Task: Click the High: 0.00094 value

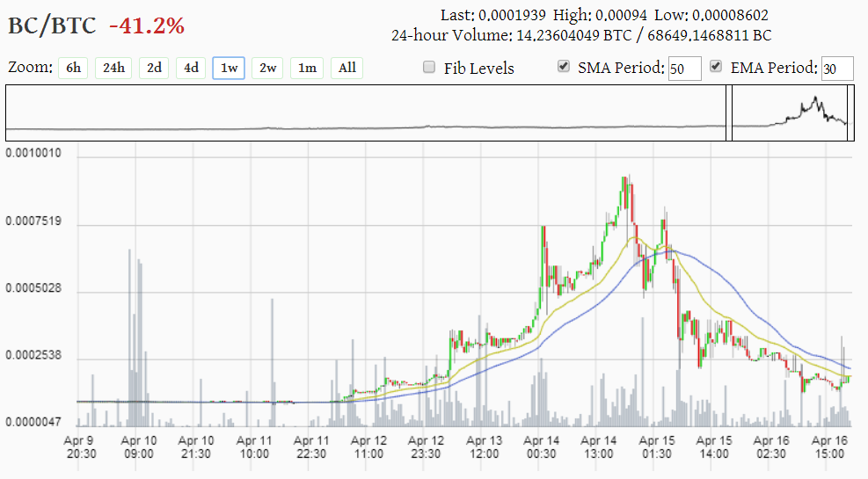Action: tap(600, 15)
